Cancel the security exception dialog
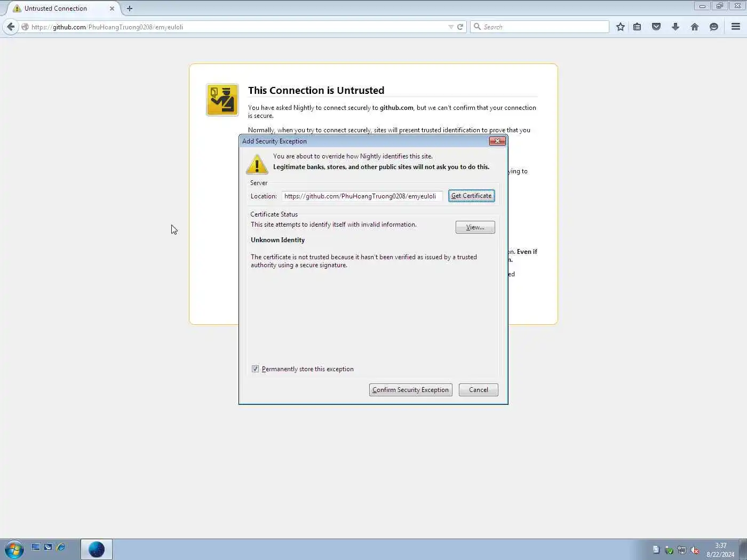The image size is (747, 560). click(479, 390)
